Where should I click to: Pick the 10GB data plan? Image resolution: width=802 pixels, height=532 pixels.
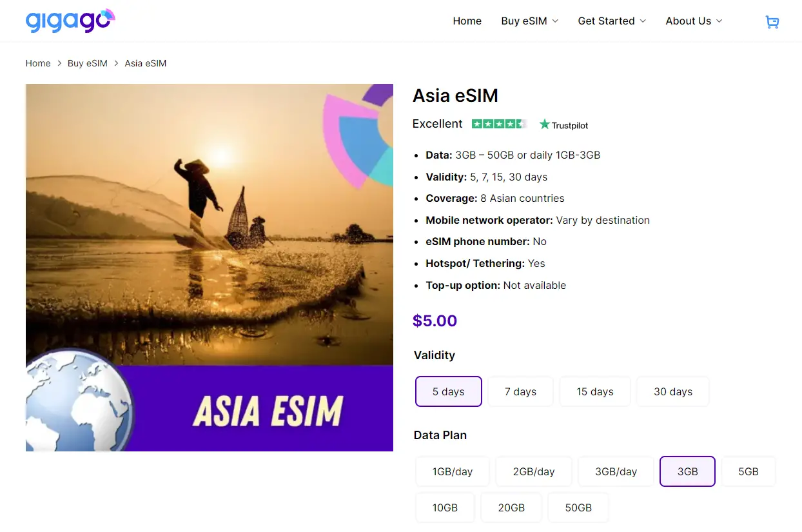point(445,507)
